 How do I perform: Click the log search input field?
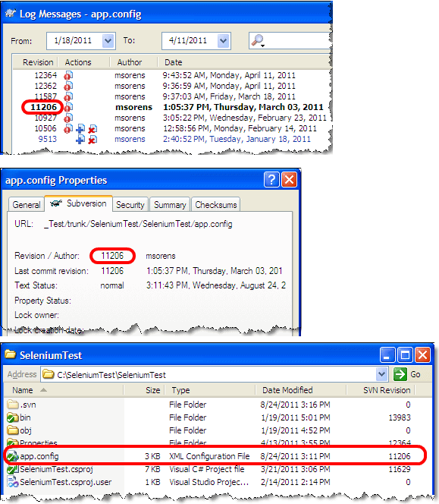click(x=290, y=40)
